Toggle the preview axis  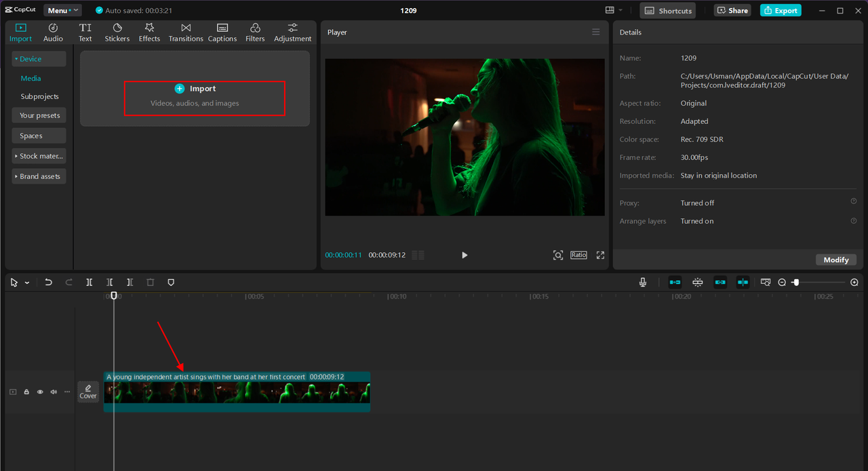point(743,282)
